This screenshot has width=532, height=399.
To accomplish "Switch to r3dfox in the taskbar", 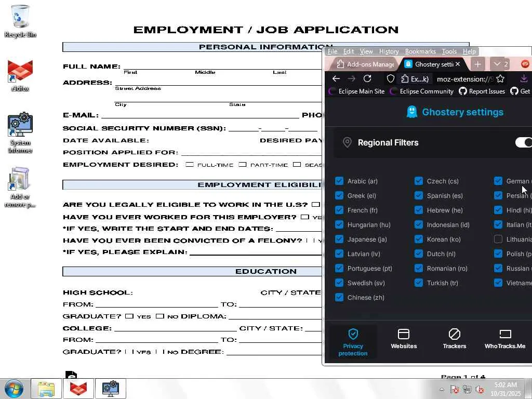I will point(78,389).
